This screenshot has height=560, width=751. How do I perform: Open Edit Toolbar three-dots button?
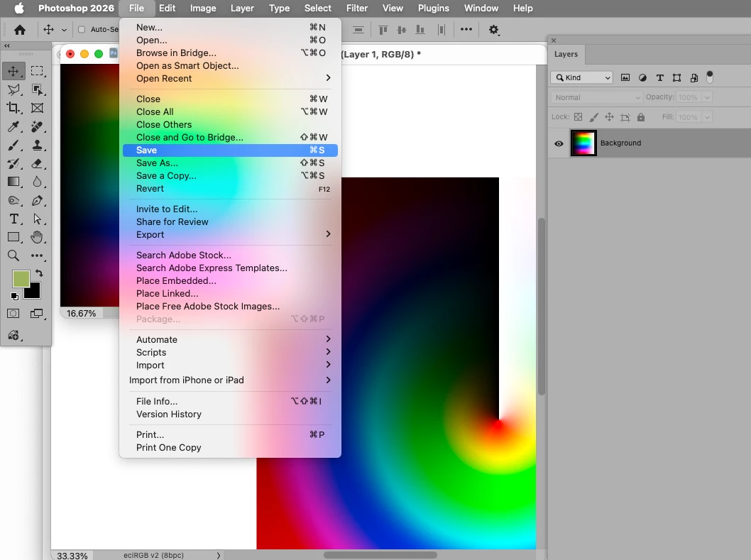pyautogui.click(x=37, y=256)
